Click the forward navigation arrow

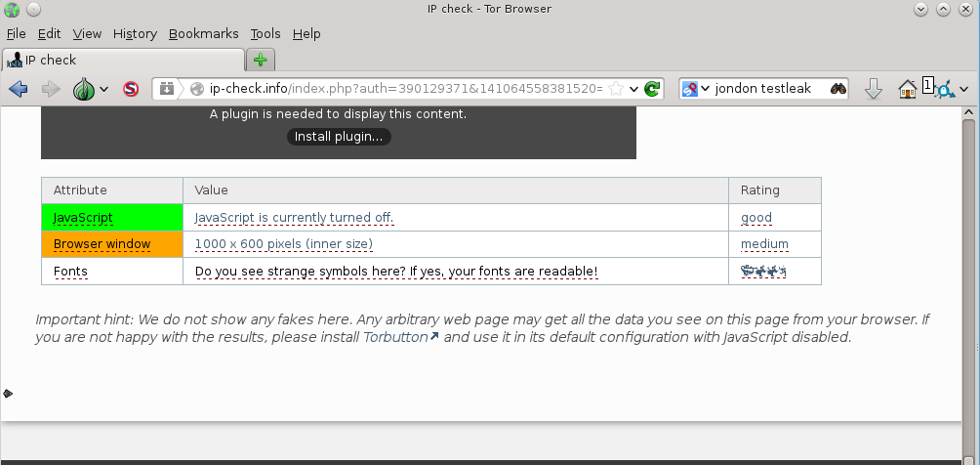tap(50, 89)
